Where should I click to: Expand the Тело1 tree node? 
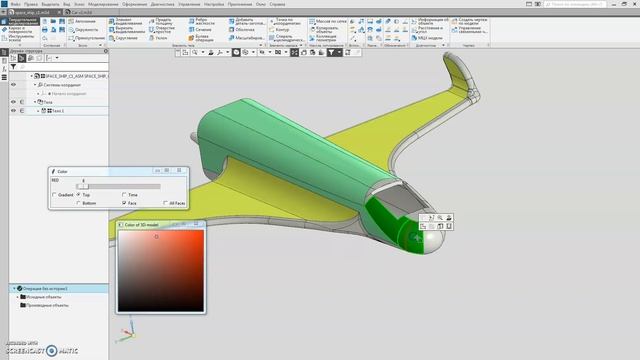[38, 111]
